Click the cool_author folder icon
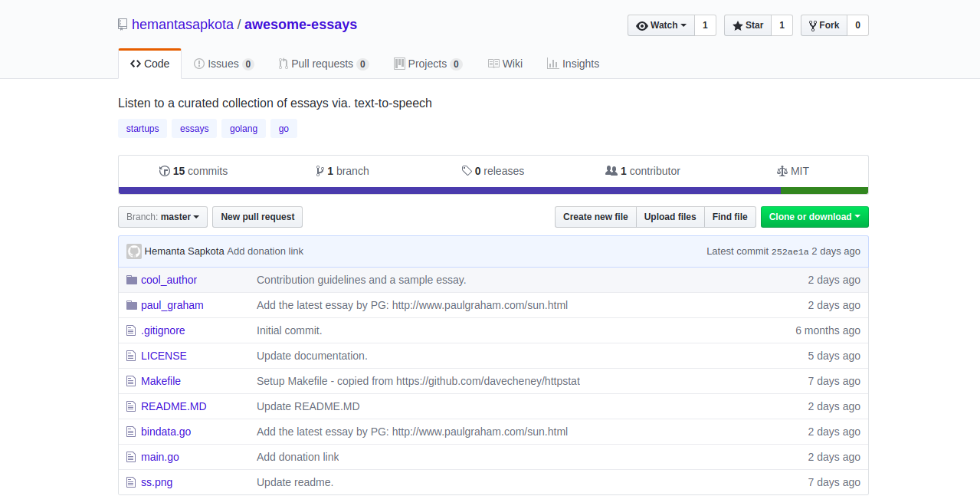 tap(131, 280)
